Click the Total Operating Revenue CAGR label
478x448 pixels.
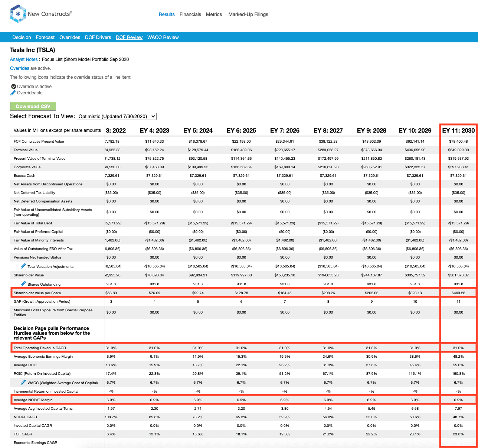click(x=40, y=348)
